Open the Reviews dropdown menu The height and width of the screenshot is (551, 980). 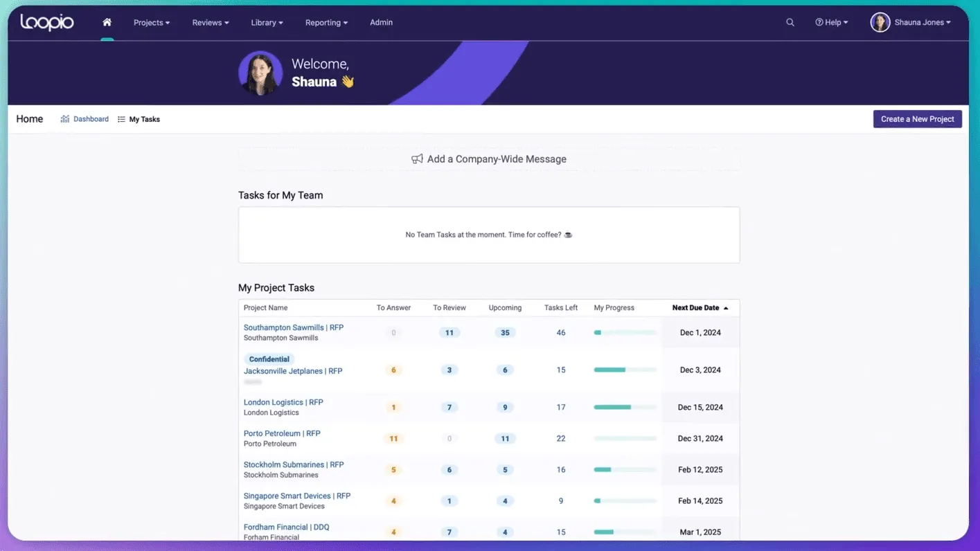211,22
